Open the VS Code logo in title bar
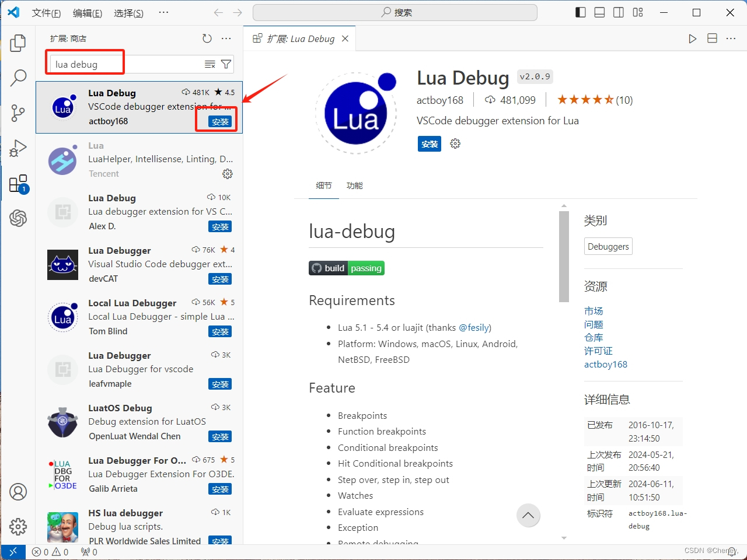The image size is (747, 560). click(13, 12)
